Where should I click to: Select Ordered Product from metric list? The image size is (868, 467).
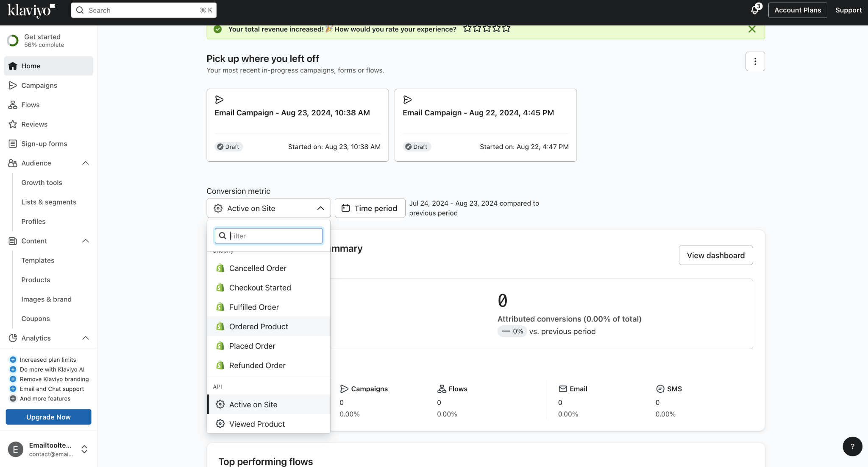(x=269, y=327)
